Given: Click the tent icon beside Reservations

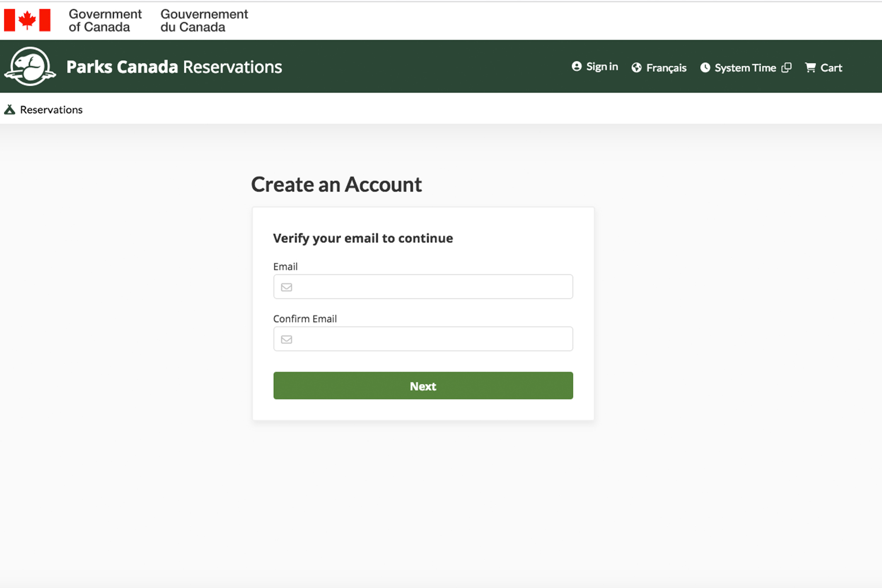Looking at the screenshot, I should click(x=10, y=110).
